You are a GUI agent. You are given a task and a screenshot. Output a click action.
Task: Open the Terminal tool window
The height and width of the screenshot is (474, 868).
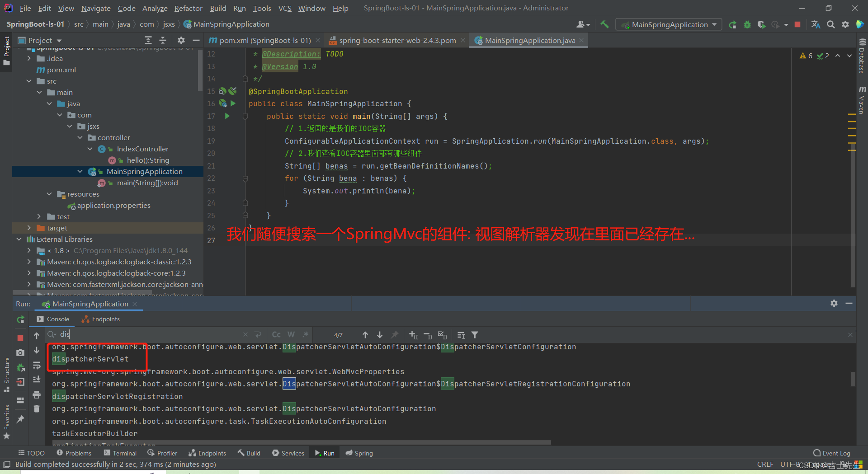click(x=120, y=453)
